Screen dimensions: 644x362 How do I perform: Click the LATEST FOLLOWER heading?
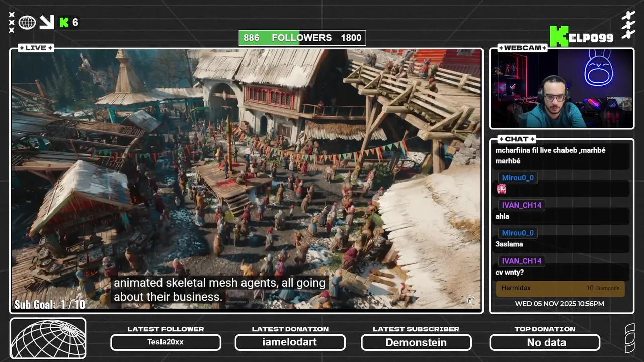pyautogui.click(x=166, y=329)
